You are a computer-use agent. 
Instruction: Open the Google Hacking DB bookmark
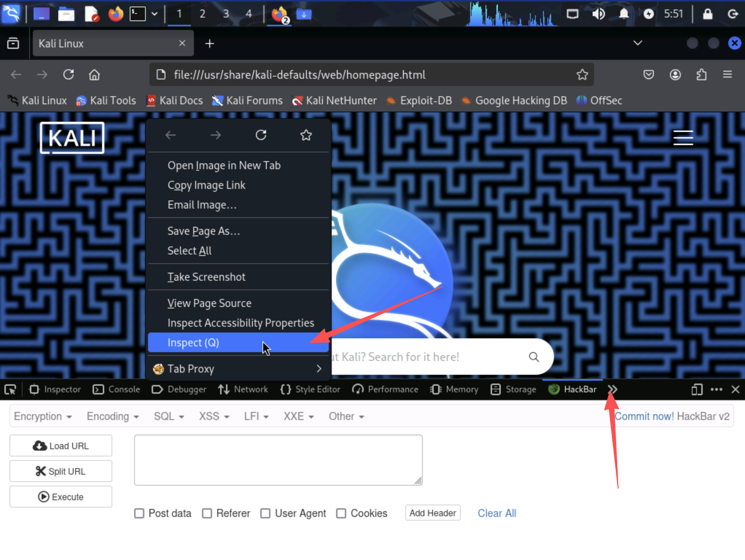514,101
